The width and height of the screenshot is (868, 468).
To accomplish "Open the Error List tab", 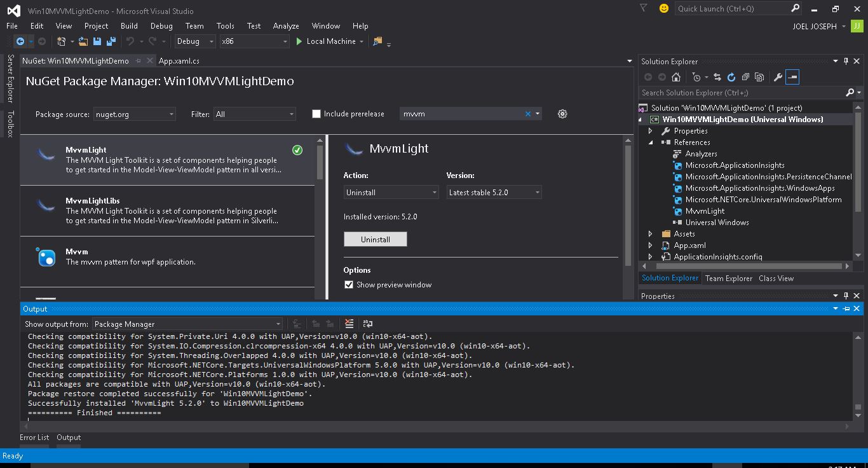I will point(34,437).
